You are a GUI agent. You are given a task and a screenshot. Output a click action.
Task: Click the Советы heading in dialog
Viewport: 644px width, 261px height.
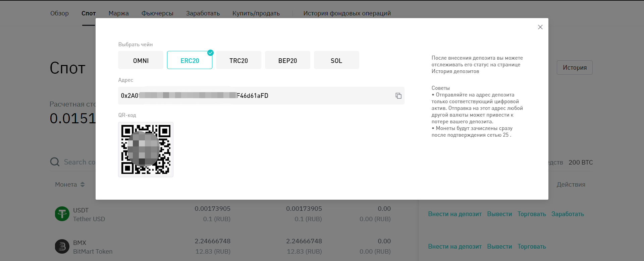pyautogui.click(x=441, y=88)
